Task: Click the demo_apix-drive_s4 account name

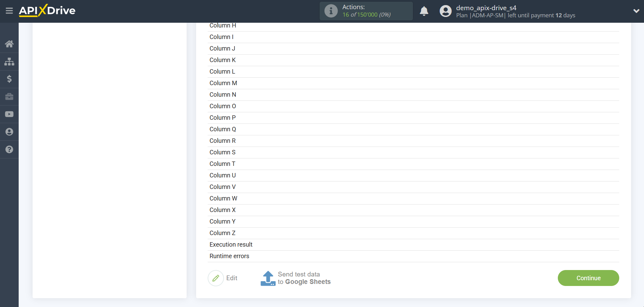Action: pos(486,8)
